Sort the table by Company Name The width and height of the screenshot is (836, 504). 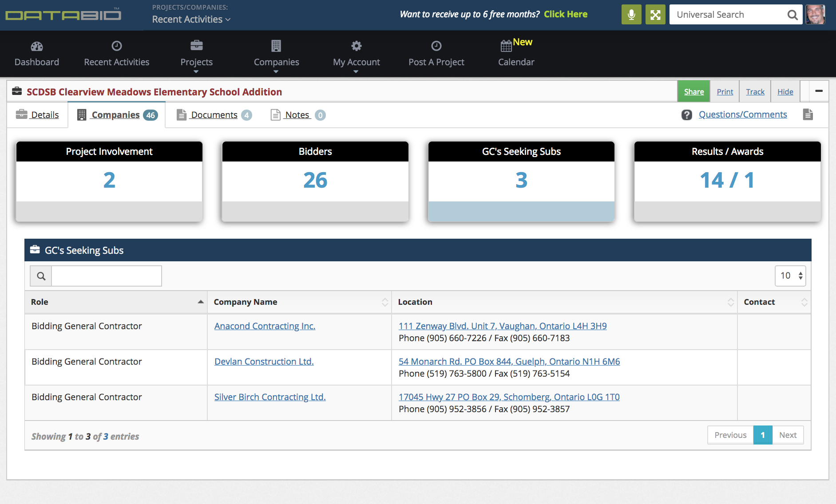pos(300,302)
